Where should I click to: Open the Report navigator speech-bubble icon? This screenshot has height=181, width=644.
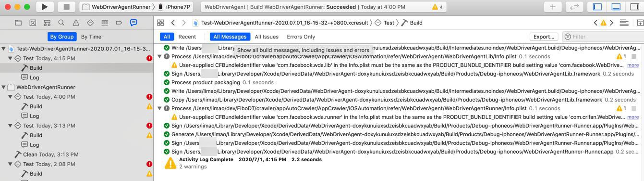134,23
